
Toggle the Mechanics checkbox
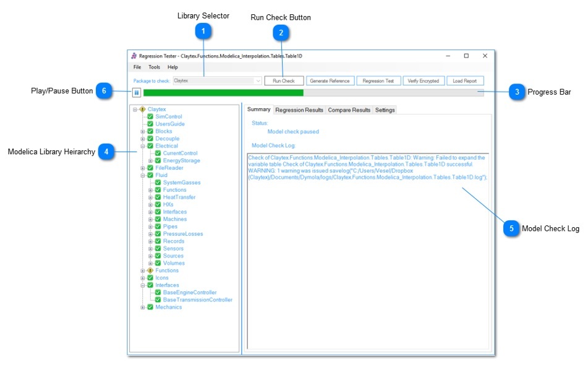tap(150, 307)
